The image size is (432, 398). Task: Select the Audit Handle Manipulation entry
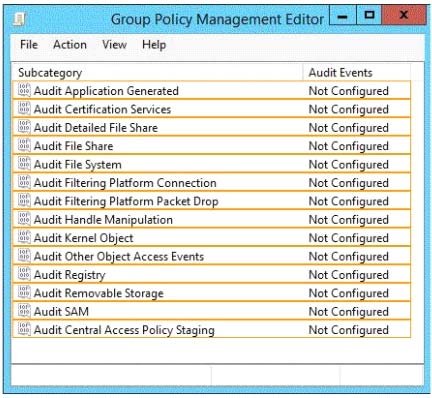pyautogui.click(x=211, y=219)
